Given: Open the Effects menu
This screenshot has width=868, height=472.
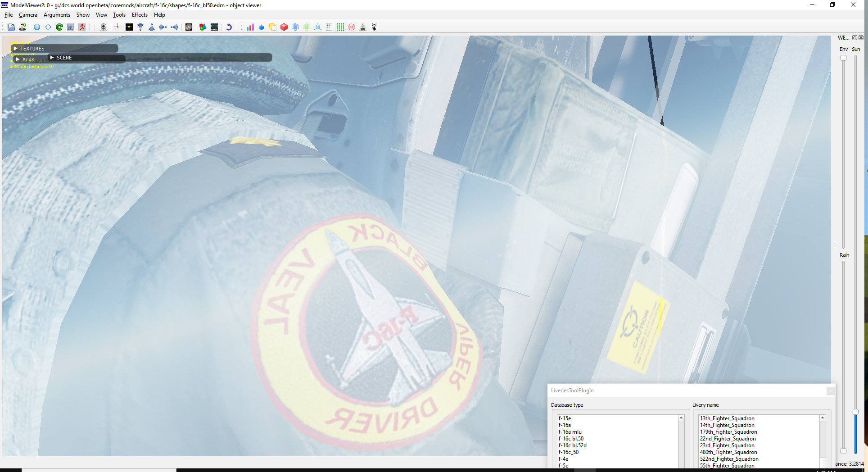Looking at the screenshot, I should 140,15.
